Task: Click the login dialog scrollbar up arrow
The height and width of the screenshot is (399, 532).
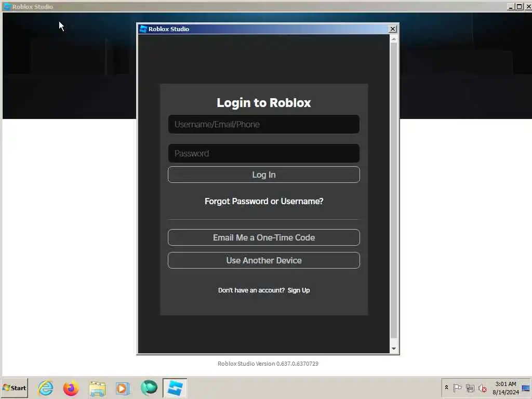Action: [394, 39]
